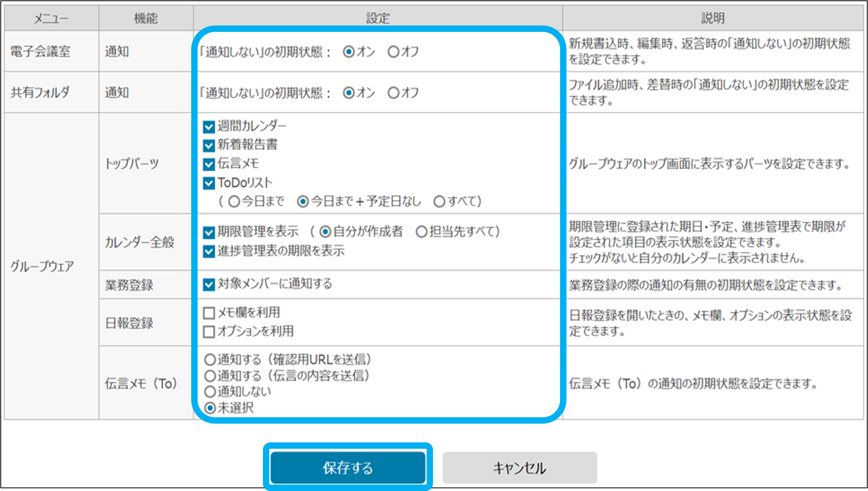868x491 pixels.
Task: Choose すべて radio for ToDo list
Action: pyautogui.click(x=439, y=202)
